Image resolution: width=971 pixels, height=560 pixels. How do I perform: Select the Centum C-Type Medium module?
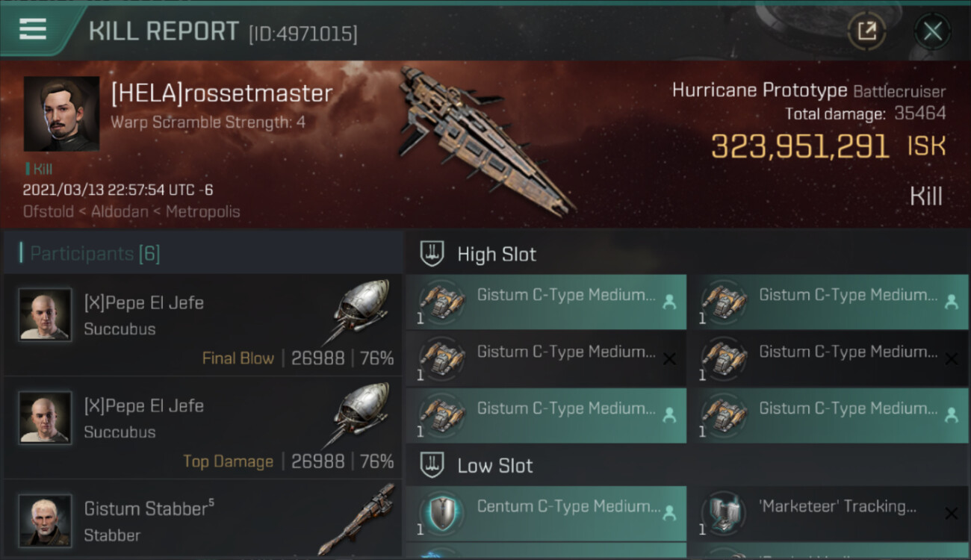click(x=546, y=513)
